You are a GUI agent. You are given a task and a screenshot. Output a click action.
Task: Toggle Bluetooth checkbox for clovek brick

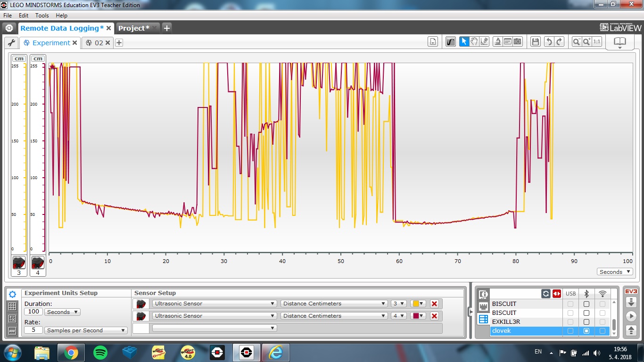pyautogui.click(x=586, y=331)
